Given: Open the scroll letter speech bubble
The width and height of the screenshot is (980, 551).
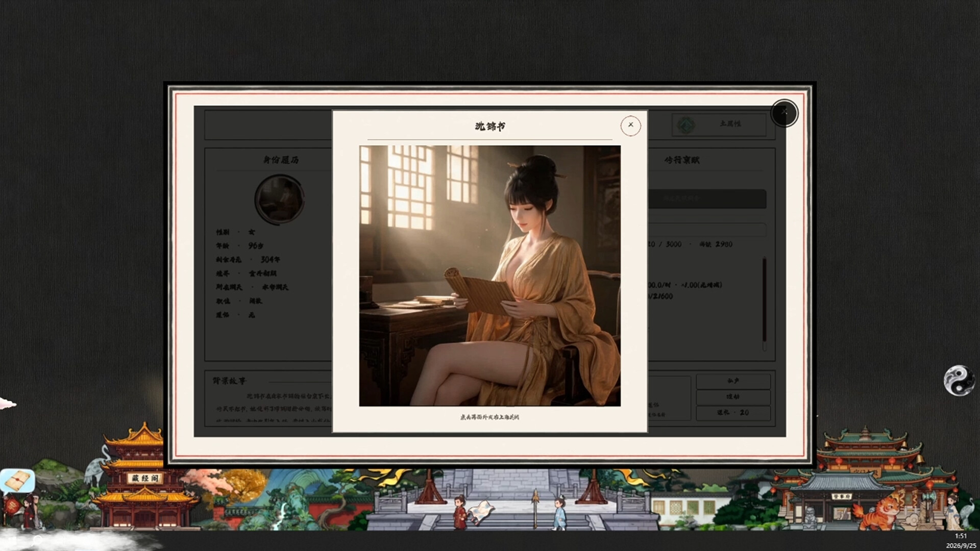Looking at the screenshot, I should tap(18, 481).
